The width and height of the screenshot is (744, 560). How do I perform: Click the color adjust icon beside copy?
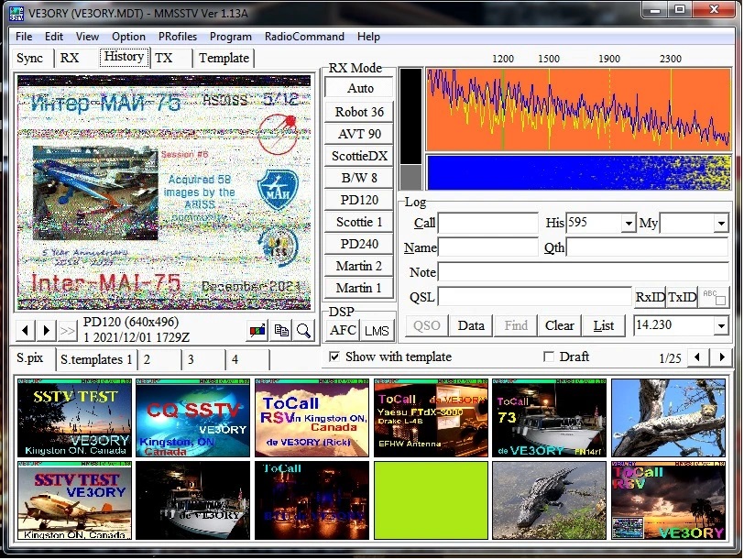(258, 331)
